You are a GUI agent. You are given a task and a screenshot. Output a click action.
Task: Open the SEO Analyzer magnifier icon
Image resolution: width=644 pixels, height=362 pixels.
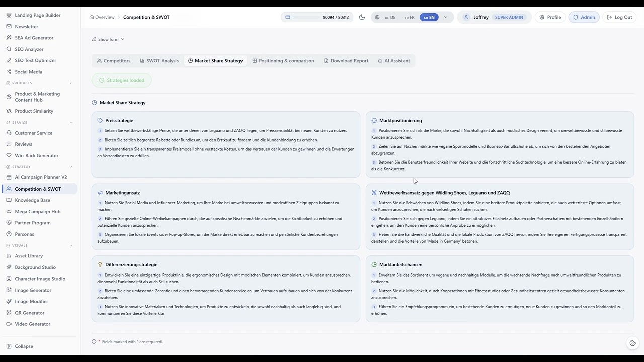click(x=9, y=49)
